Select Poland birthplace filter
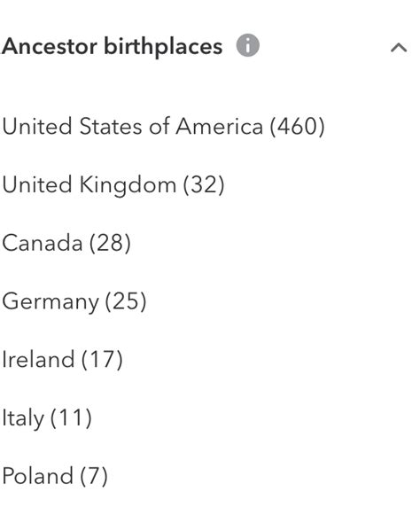 (55, 476)
